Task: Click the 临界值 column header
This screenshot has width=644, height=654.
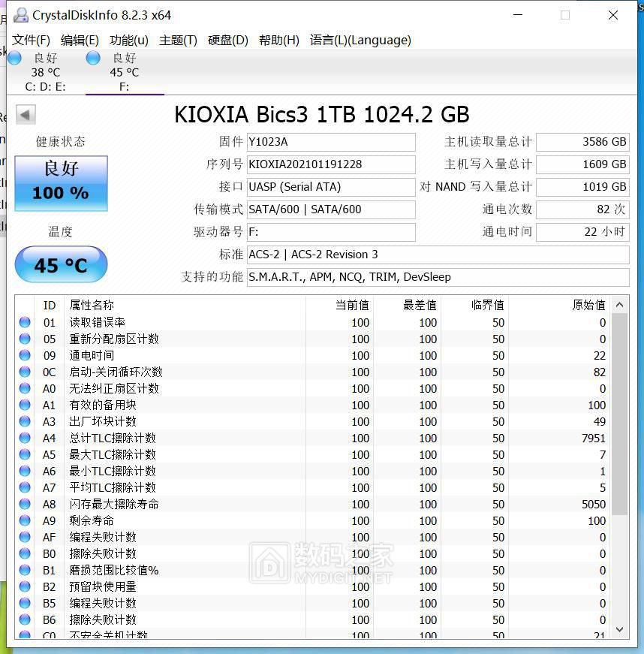Action: pos(475,306)
